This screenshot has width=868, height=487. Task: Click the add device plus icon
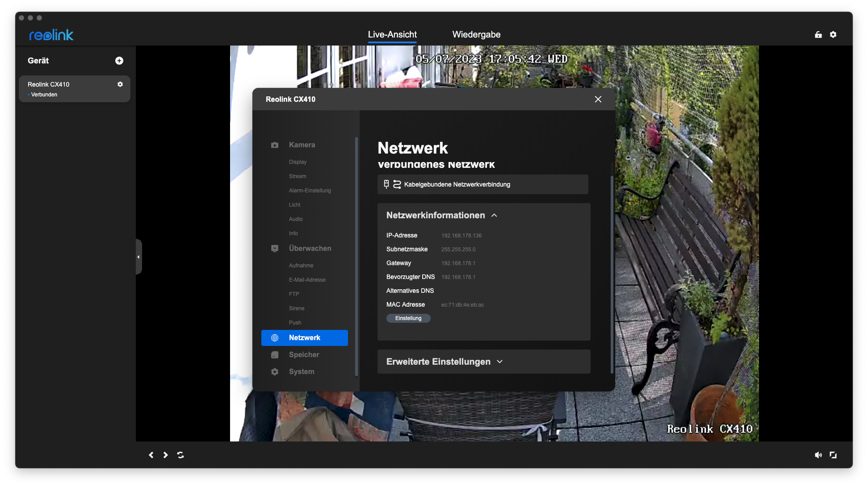pyautogui.click(x=119, y=61)
